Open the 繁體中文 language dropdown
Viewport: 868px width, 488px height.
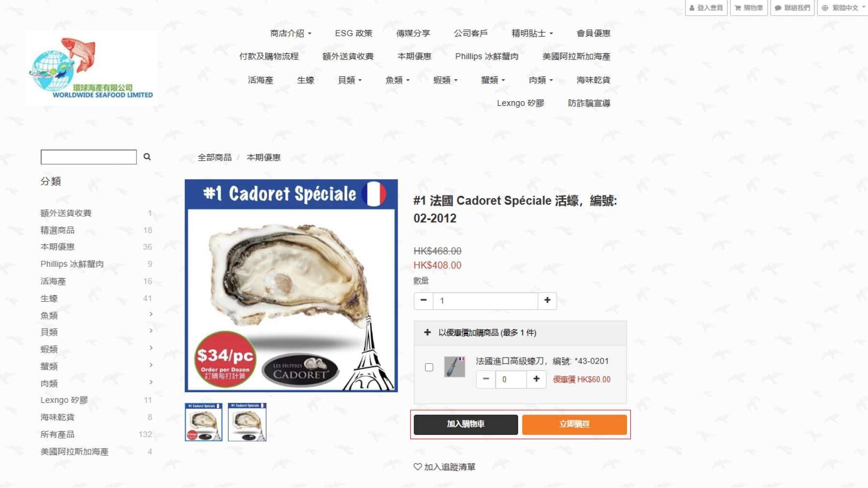[x=843, y=8]
